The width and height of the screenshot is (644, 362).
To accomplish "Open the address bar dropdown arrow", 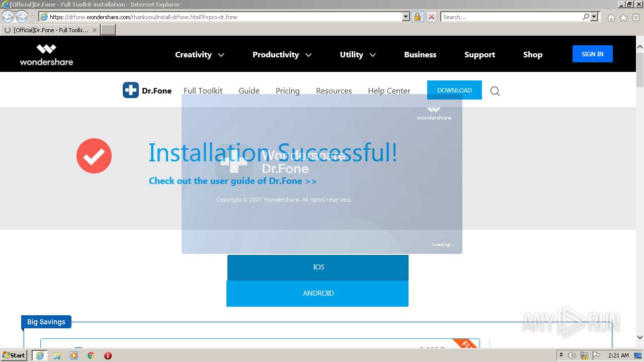I will tap(406, 17).
